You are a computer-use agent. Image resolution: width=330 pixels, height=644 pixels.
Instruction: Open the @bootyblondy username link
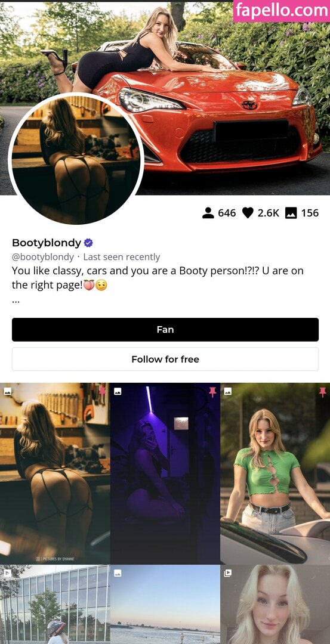[x=43, y=257]
